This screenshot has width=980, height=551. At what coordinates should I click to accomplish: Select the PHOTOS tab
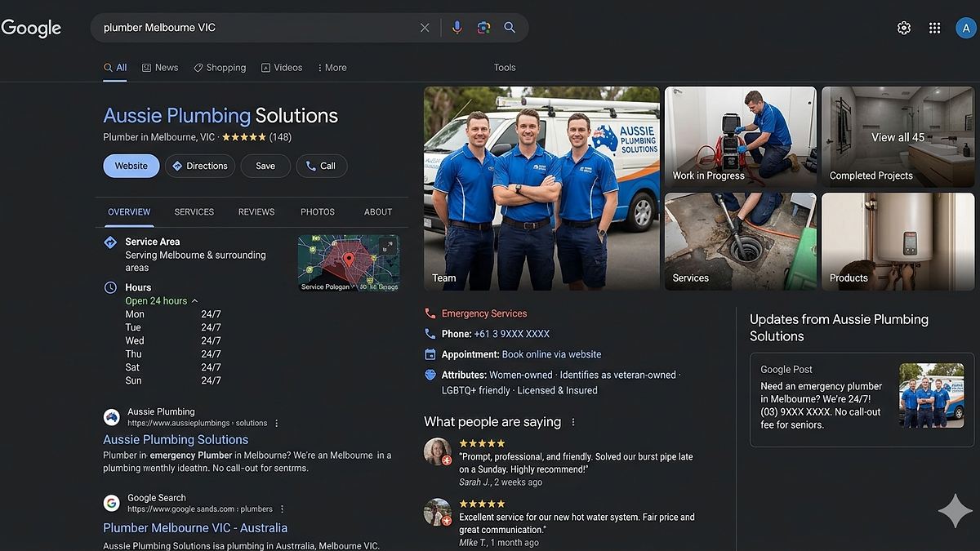tap(318, 211)
